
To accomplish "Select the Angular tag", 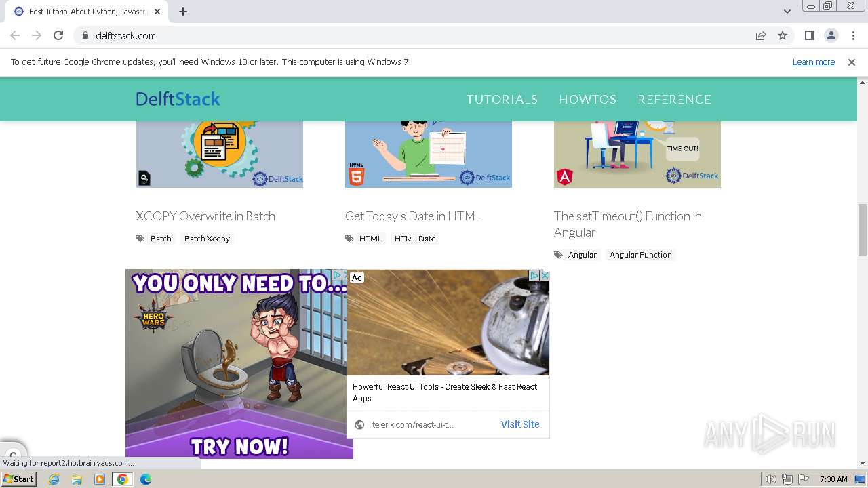I will point(583,255).
